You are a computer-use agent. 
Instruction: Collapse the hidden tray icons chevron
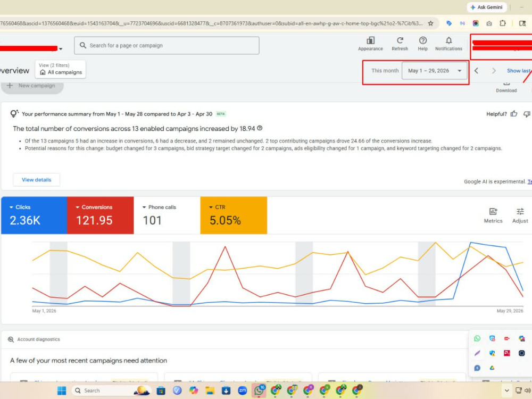click(506, 390)
